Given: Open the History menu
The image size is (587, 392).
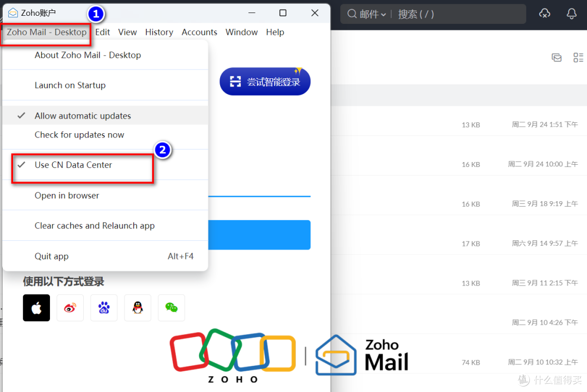Looking at the screenshot, I should point(159,32).
